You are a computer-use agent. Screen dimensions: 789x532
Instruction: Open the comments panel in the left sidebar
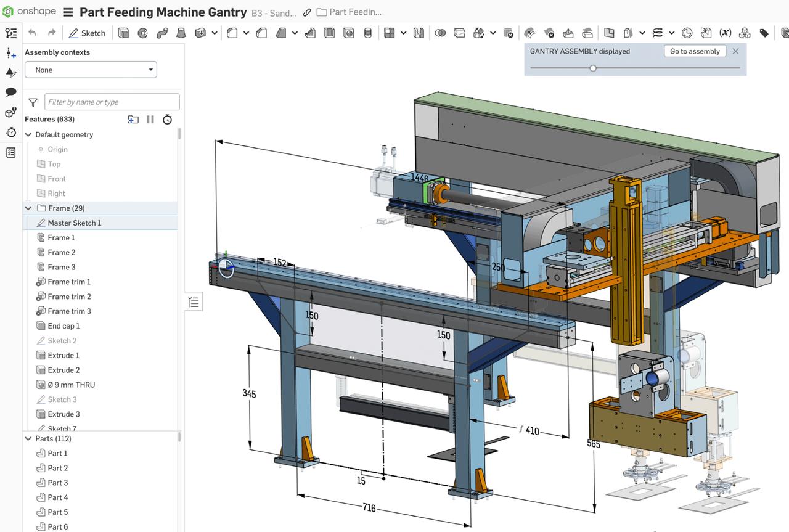pos(11,92)
